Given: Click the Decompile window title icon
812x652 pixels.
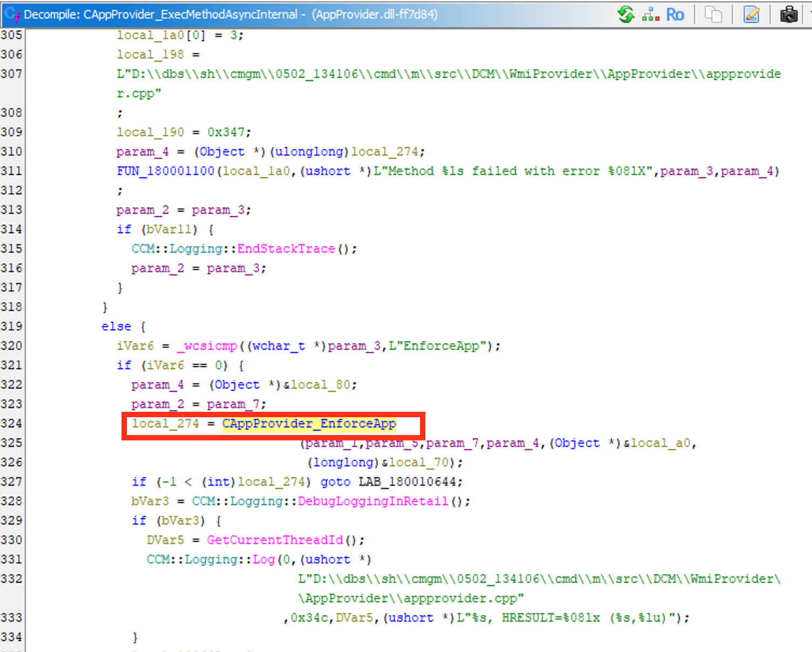Looking at the screenshot, I should 12,15.
